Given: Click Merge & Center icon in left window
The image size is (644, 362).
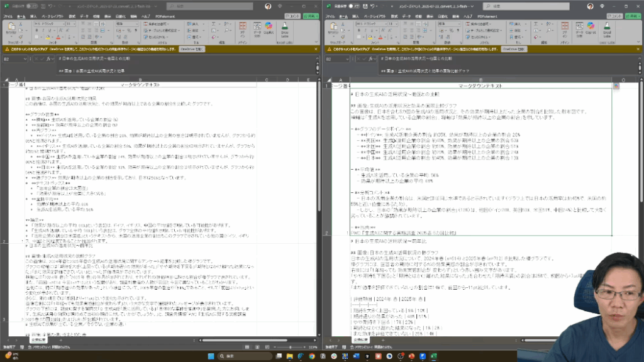Looking at the screenshot, I should pyautogui.click(x=103, y=30).
